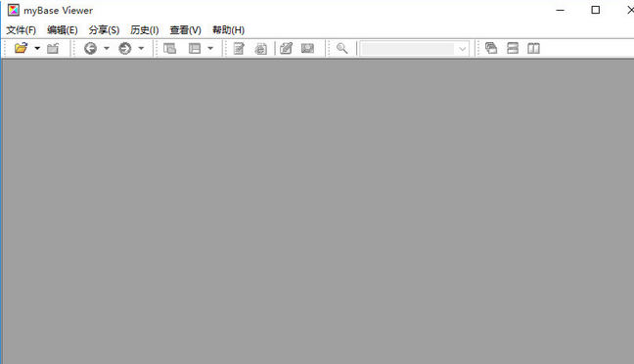Click the close database icon
This screenshot has height=364, width=634.
[53, 49]
